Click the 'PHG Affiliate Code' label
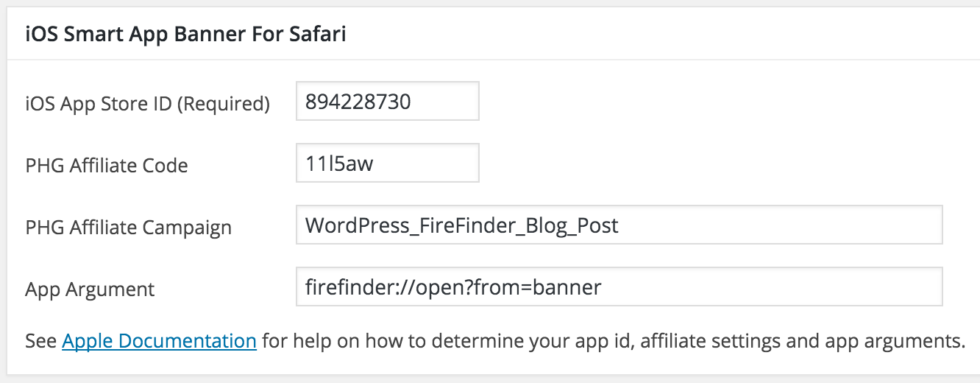Image resolution: width=980 pixels, height=383 pixels. [107, 166]
